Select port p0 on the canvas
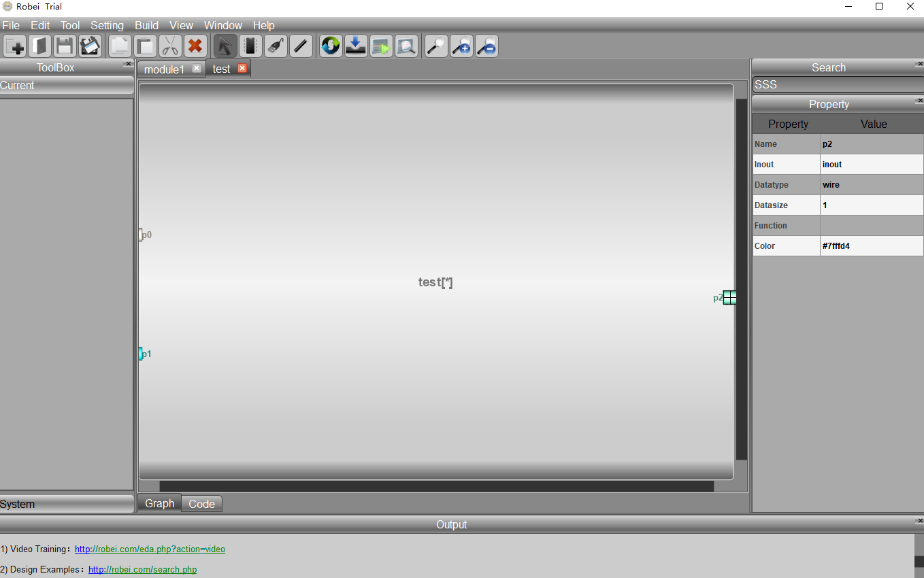Screen dimensions: 924x578 point(140,235)
